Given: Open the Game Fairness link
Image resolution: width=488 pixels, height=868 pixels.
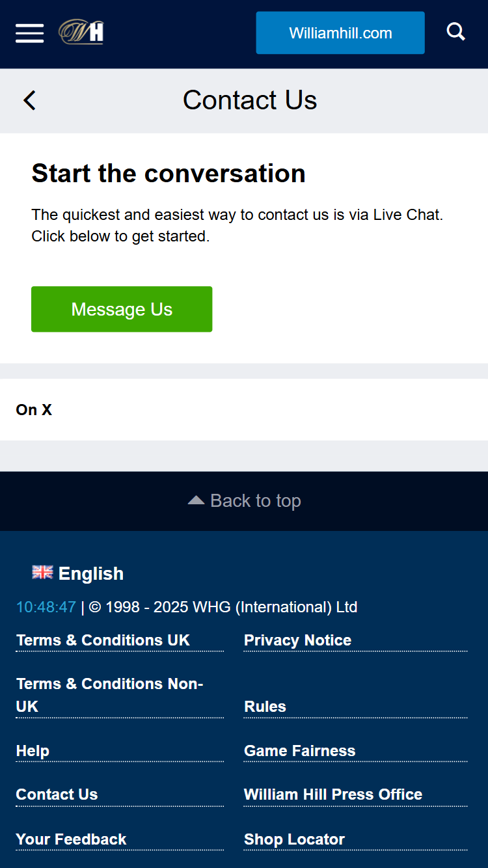Looking at the screenshot, I should click(x=299, y=751).
